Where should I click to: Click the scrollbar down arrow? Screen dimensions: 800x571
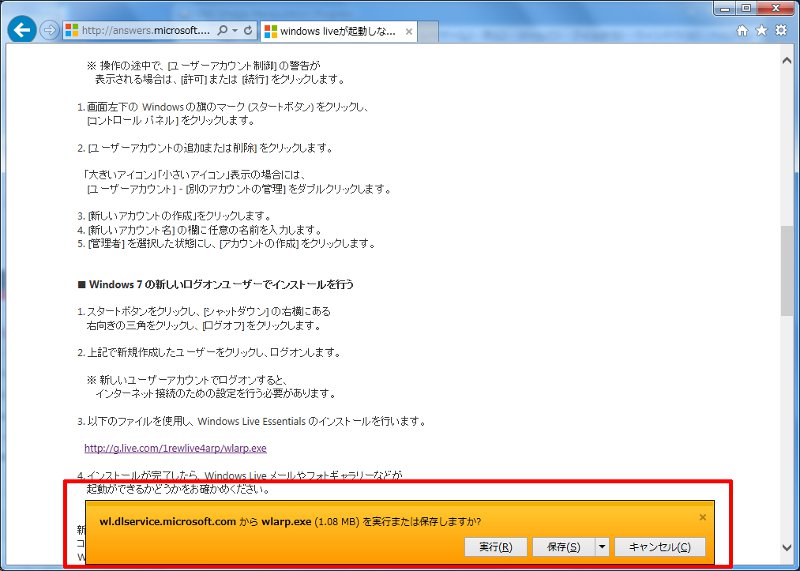tap(787, 547)
